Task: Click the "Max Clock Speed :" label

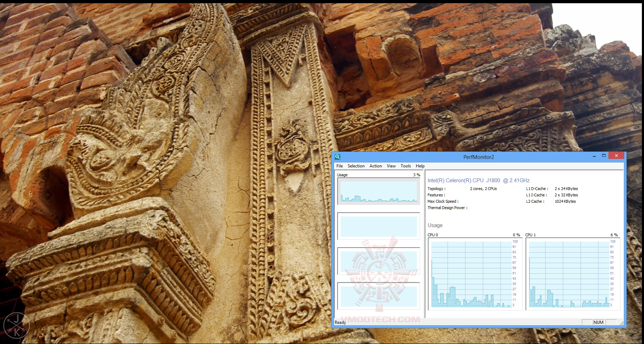Action: click(443, 201)
